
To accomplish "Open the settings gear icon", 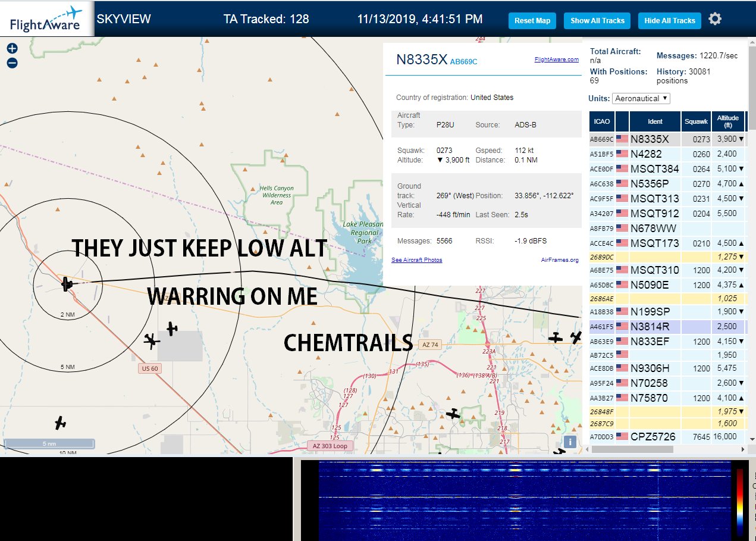I will click(x=715, y=19).
